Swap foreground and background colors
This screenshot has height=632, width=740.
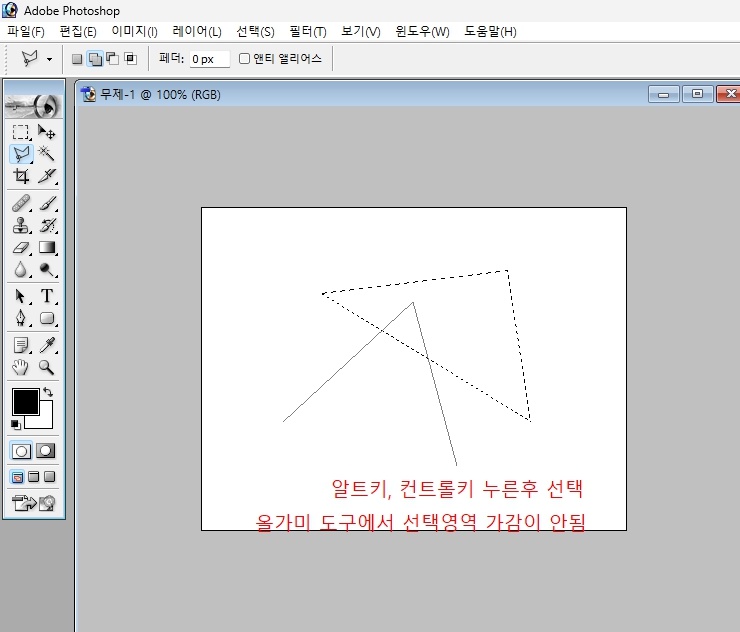[48, 392]
